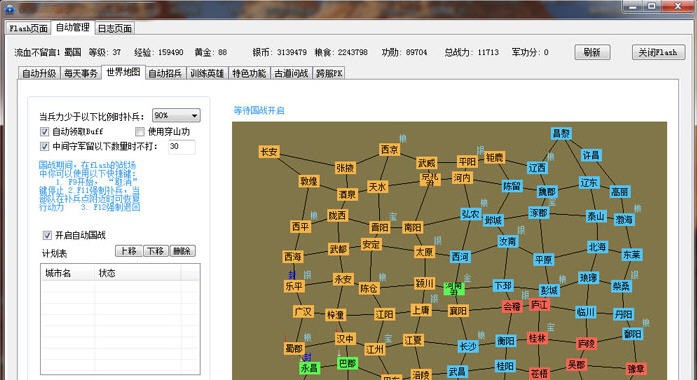Select the green 巴郡 city node
697x380 pixels.
pyautogui.click(x=347, y=364)
